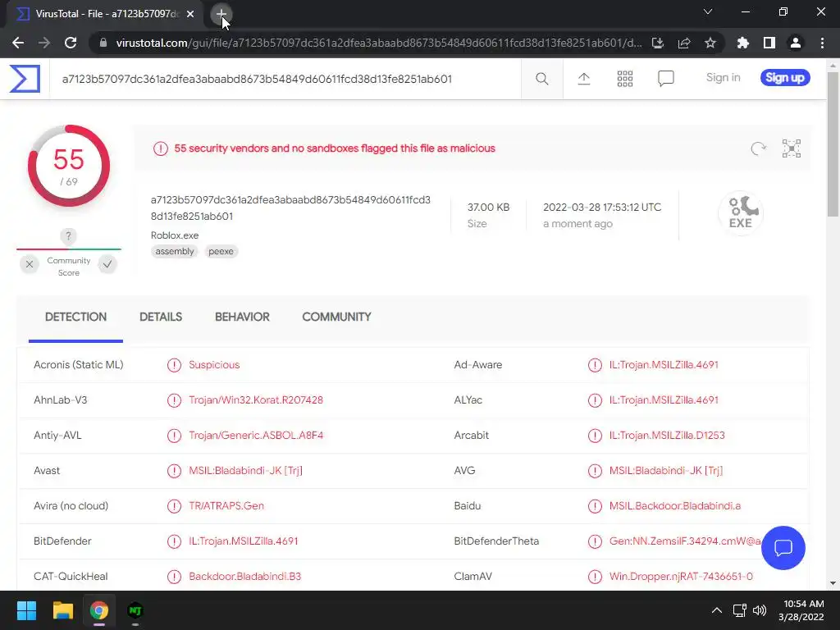
Task: Click the Win.Dropper.njRAT-7436651-0 ClamAV result
Action: pyautogui.click(x=681, y=577)
